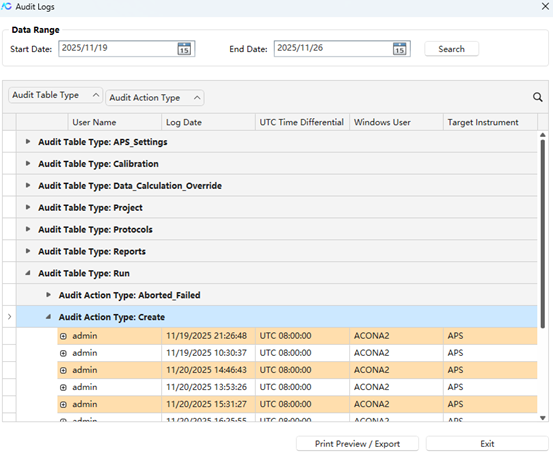Select the Audit Table Type: Calibration row

[x=276, y=164]
